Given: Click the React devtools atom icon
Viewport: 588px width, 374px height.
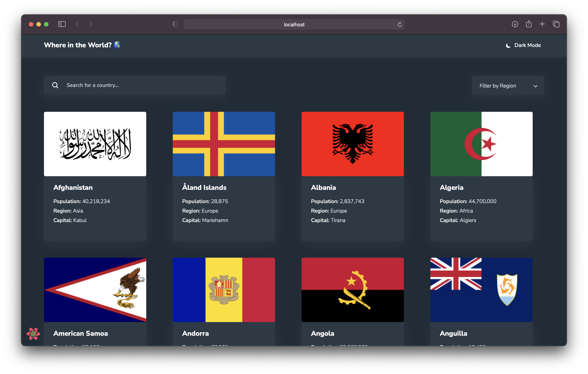Looking at the screenshot, I should tap(33, 333).
